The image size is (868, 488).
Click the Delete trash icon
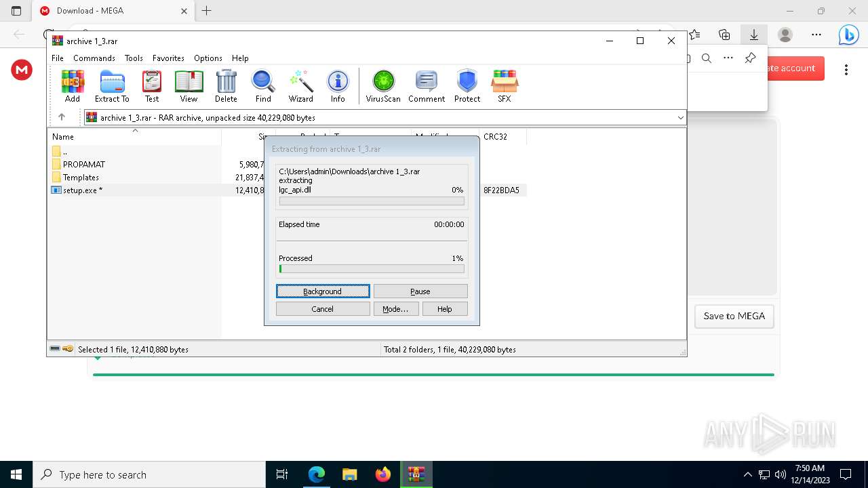[x=226, y=86]
